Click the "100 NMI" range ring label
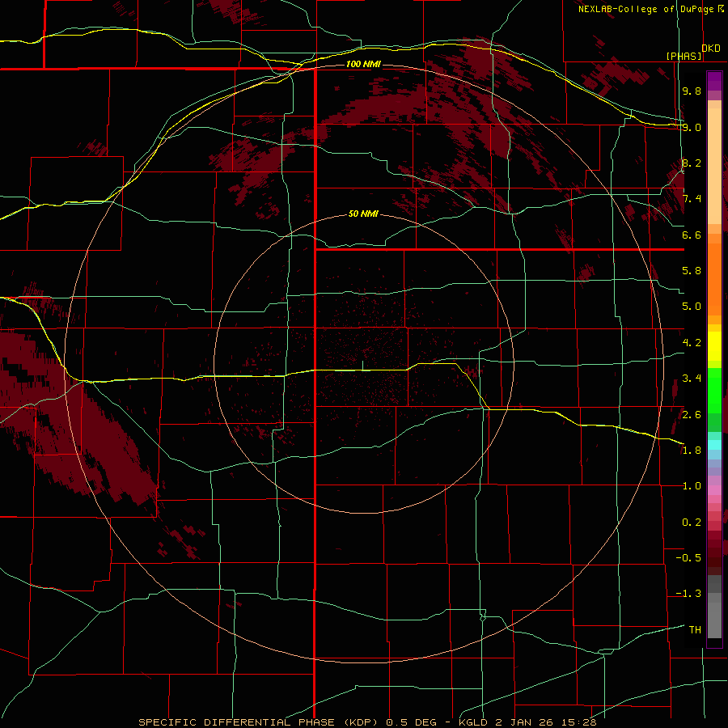Viewport: 728px width, 728px height. click(x=363, y=64)
